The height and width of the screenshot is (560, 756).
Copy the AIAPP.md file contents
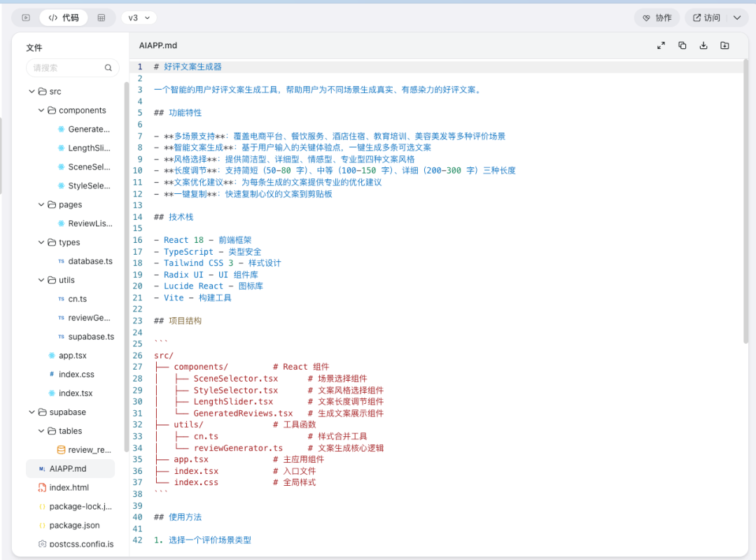click(682, 45)
